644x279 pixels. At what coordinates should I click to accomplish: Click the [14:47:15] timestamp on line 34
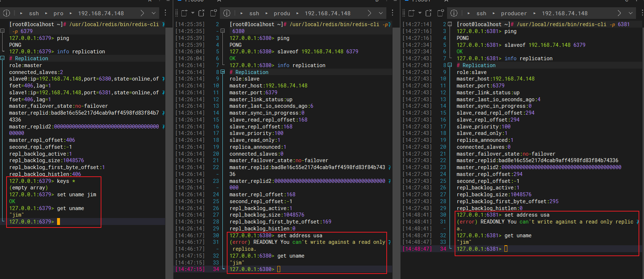coord(190,269)
